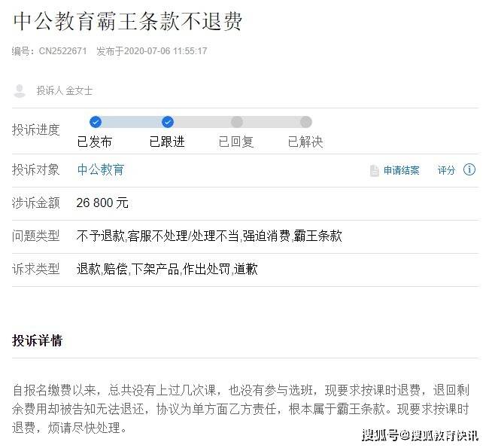Click the 评分 rating link
This screenshot has width=489, height=448.
pyautogui.click(x=446, y=170)
